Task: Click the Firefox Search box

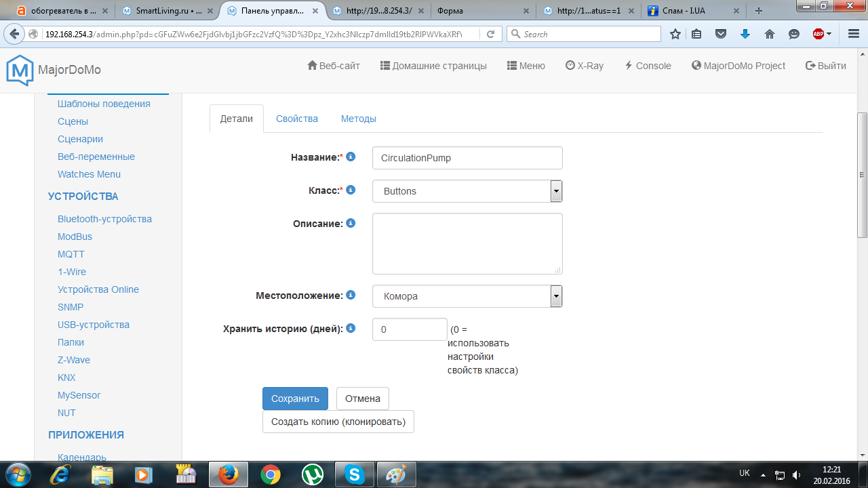Action: [583, 34]
